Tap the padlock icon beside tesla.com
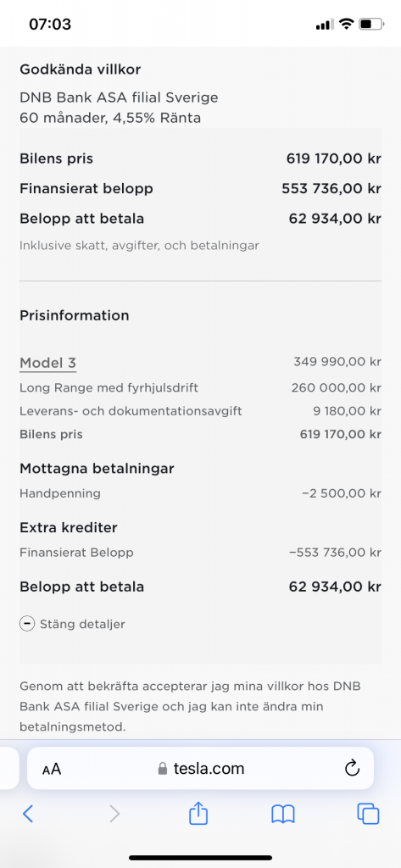This screenshot has height=868, width=401. coord(162,768)
